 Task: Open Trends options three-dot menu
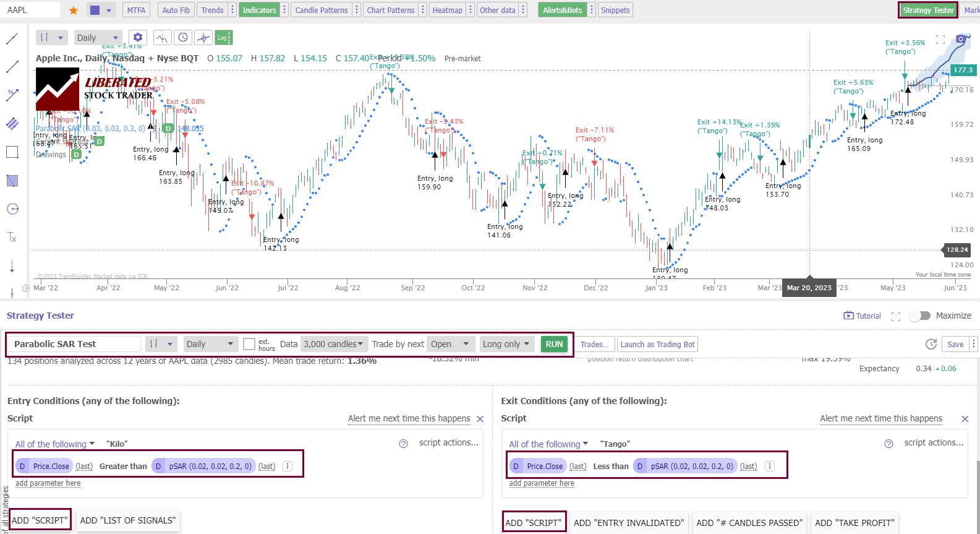click(x=232, y=10)
